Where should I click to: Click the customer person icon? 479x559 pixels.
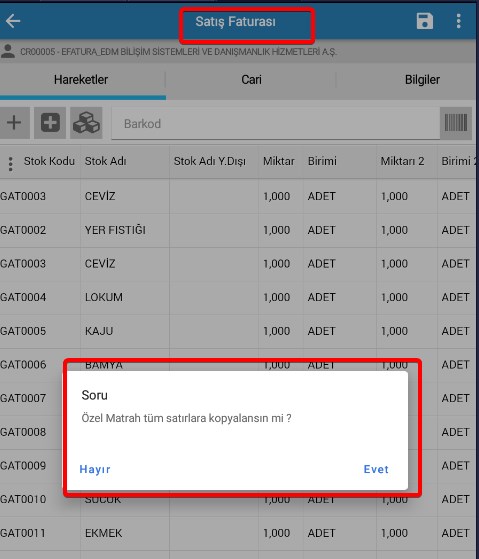8,51
